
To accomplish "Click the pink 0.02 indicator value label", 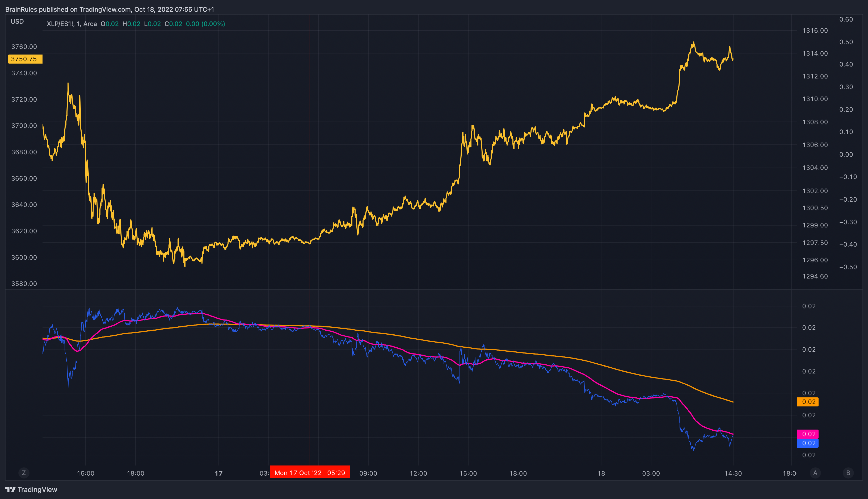I will pos(807,434).
